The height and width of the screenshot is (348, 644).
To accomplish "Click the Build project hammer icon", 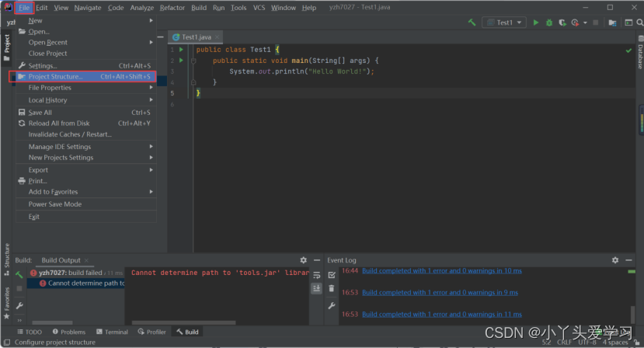I will click(x=472, y=23).
